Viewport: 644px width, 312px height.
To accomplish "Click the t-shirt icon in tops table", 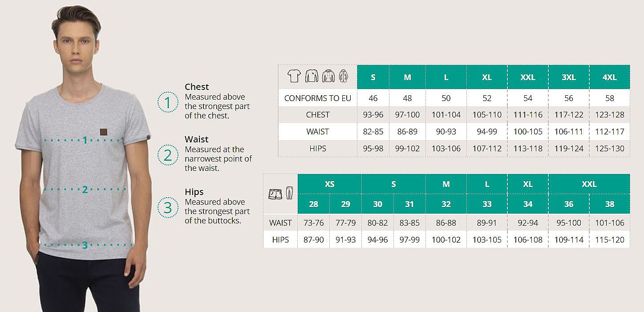I will (x=294, y=76).
